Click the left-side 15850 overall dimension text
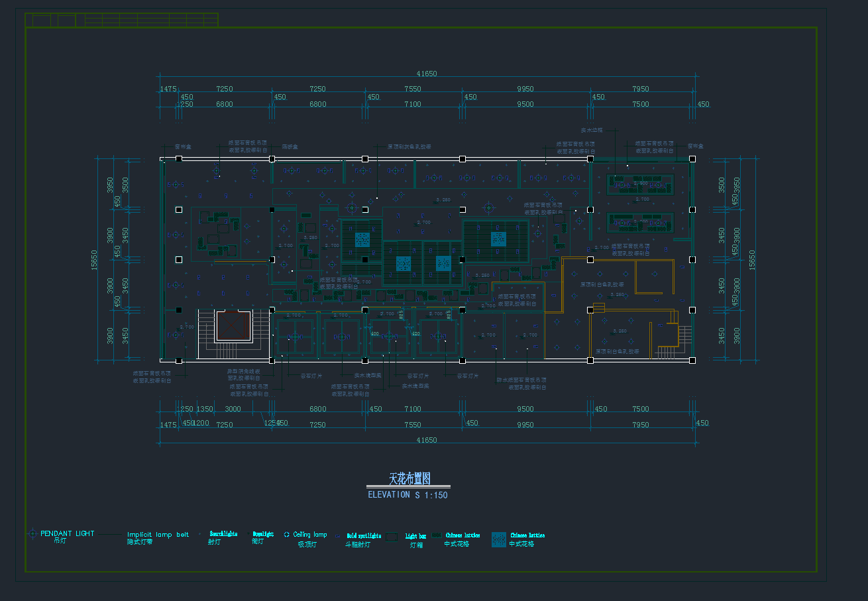This screenshot has height=601, width=868. pos(95,260)
